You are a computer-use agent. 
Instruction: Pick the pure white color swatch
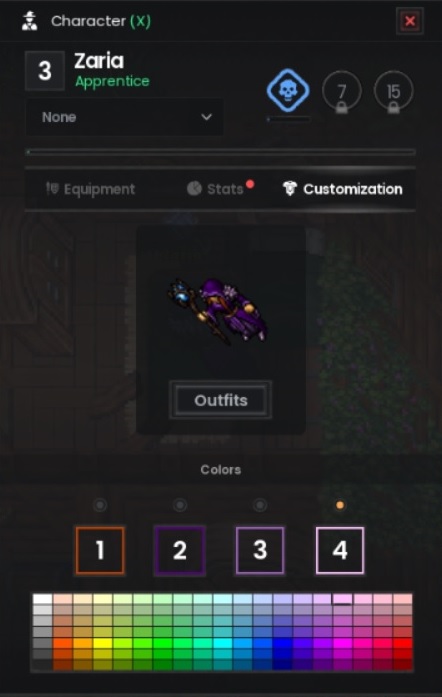[x=43, y=599]
